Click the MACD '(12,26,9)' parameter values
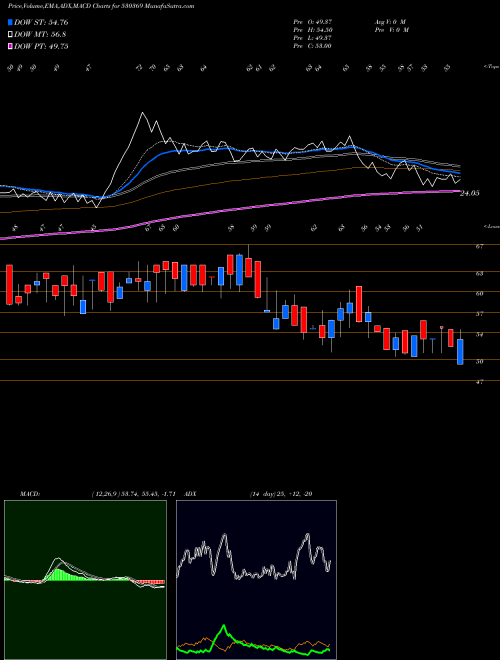 [136, 494]
